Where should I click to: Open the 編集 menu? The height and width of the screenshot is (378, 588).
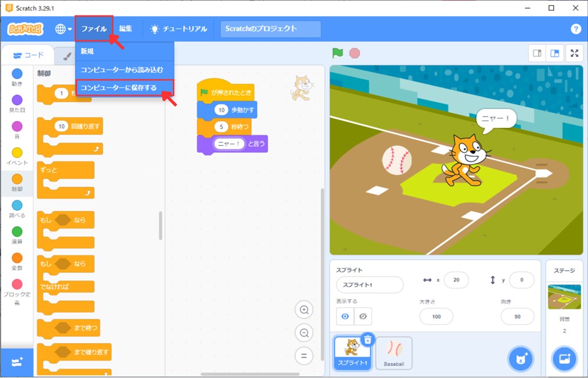(x=126, y=29)
